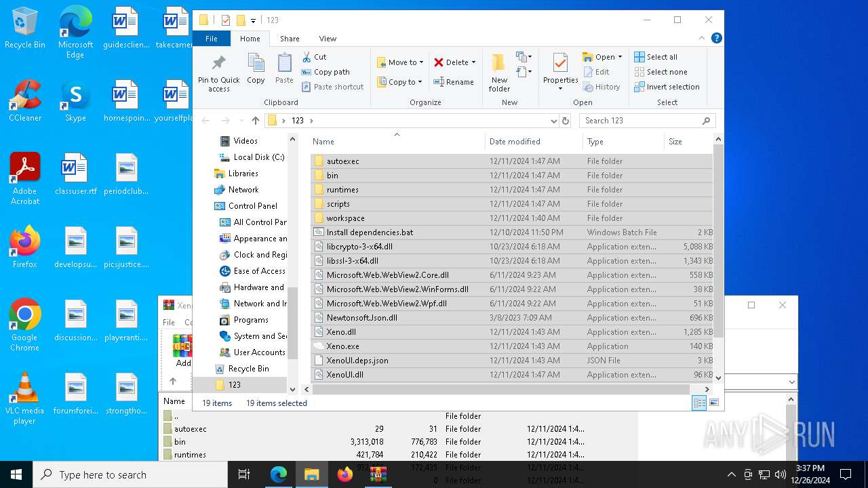Open the File menu tab
The height and width of the screenshot is (488, 868).
212,39
